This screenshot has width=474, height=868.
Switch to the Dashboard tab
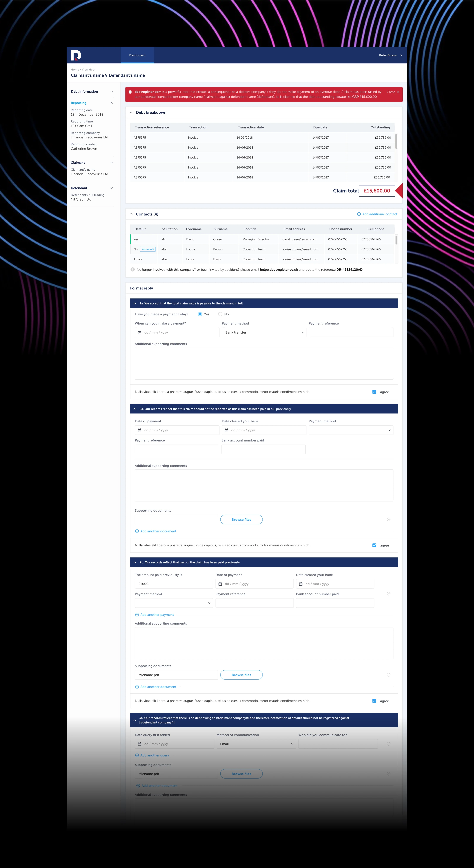click(137, 55)
